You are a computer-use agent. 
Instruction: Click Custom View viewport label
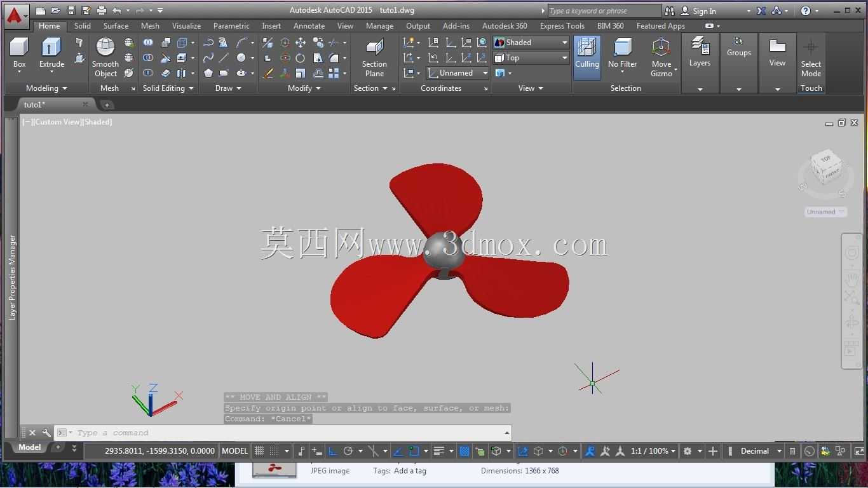click(58, 122)
